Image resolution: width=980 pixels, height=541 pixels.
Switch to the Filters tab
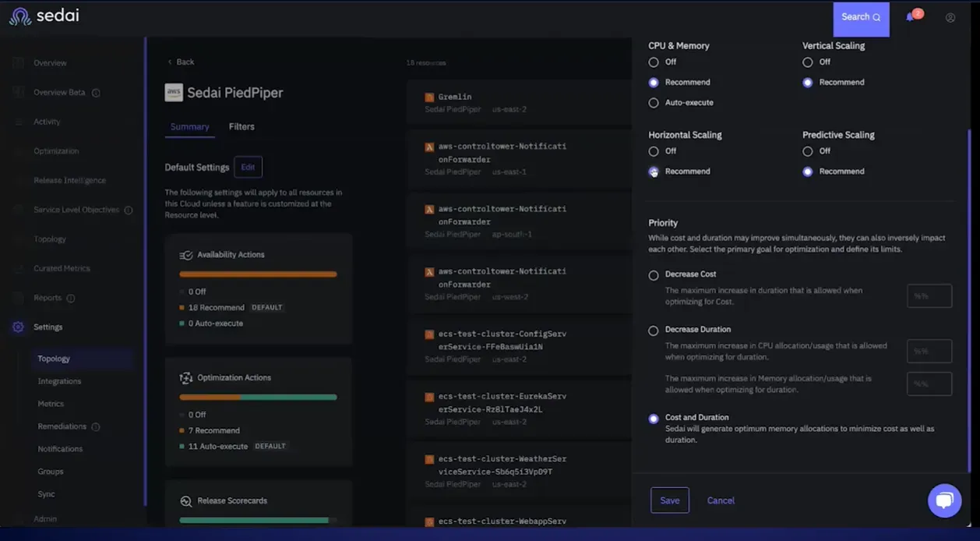pos(241,127)
